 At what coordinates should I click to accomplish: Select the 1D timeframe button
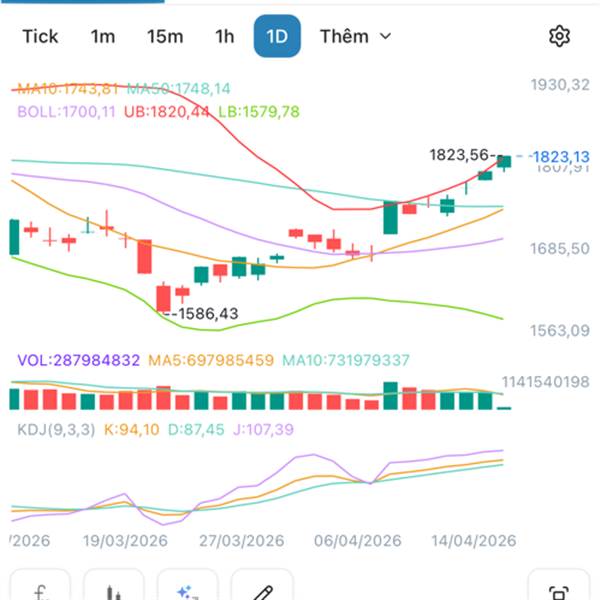pos(277,37)
